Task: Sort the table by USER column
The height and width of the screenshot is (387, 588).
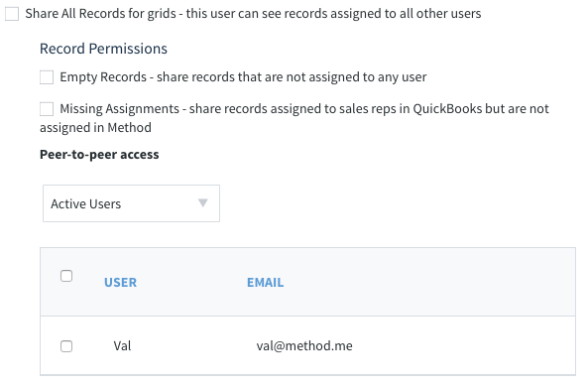Action: click(x=120, y=282)
